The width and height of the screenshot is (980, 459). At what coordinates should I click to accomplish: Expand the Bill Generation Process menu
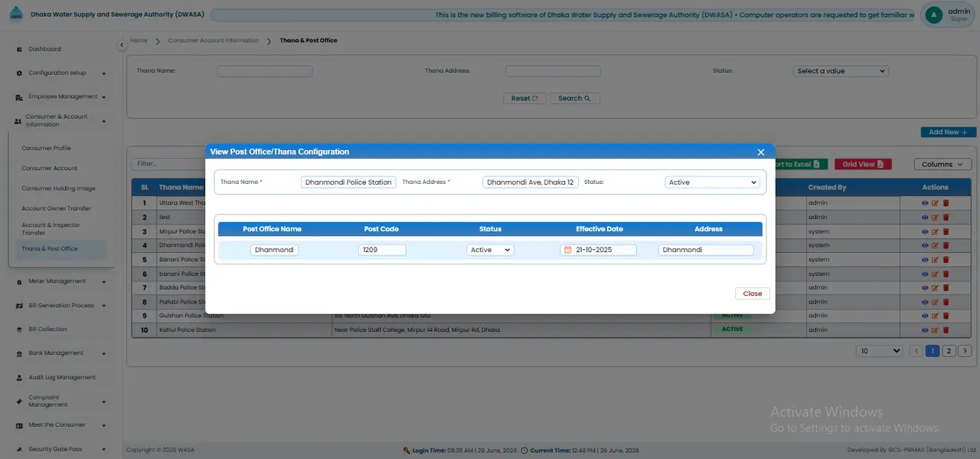pyautogui.click(x=61, y=305)
